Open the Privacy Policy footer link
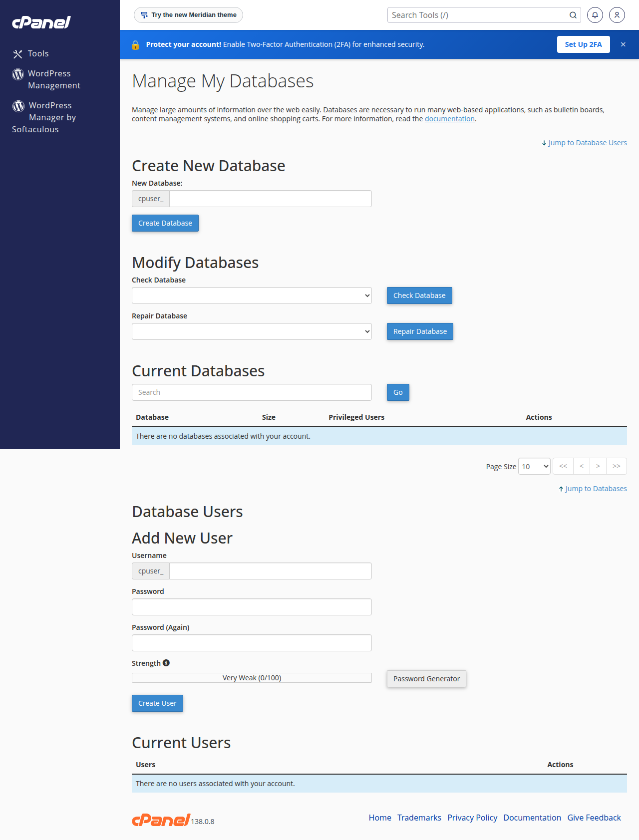 (x=472, y=818)
